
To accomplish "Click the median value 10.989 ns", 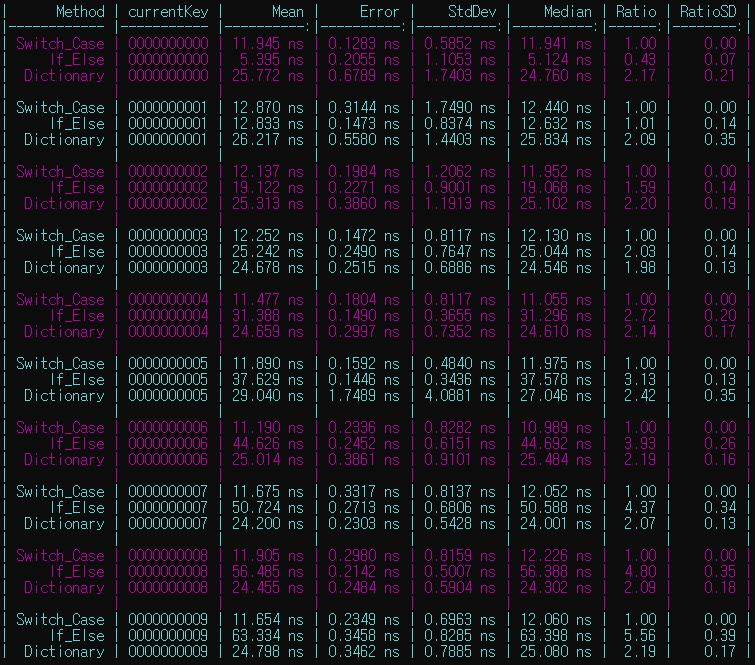I will [556, 428].
